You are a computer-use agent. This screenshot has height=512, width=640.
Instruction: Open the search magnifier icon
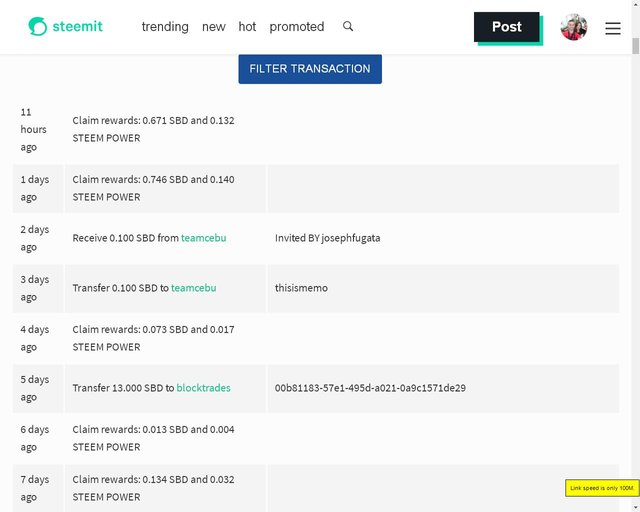[348, 26]
